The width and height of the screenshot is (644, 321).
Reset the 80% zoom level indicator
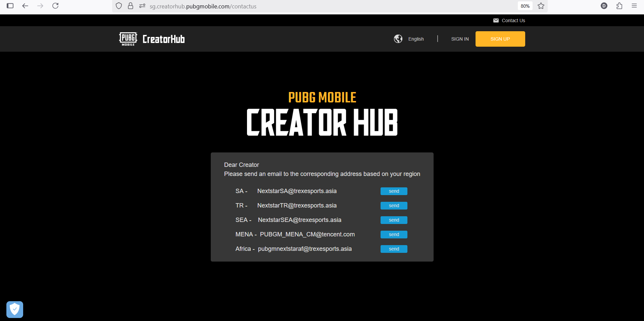pos(525,6)
